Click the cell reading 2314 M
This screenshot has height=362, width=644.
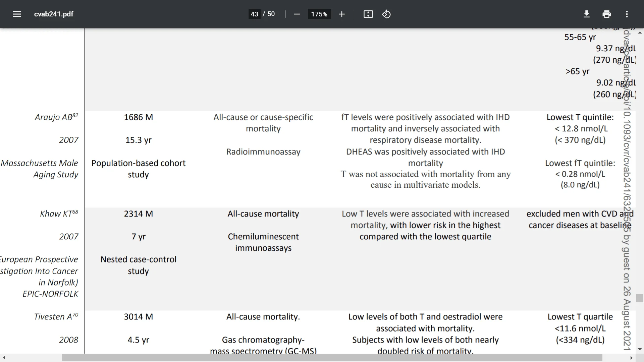point(139,214)
